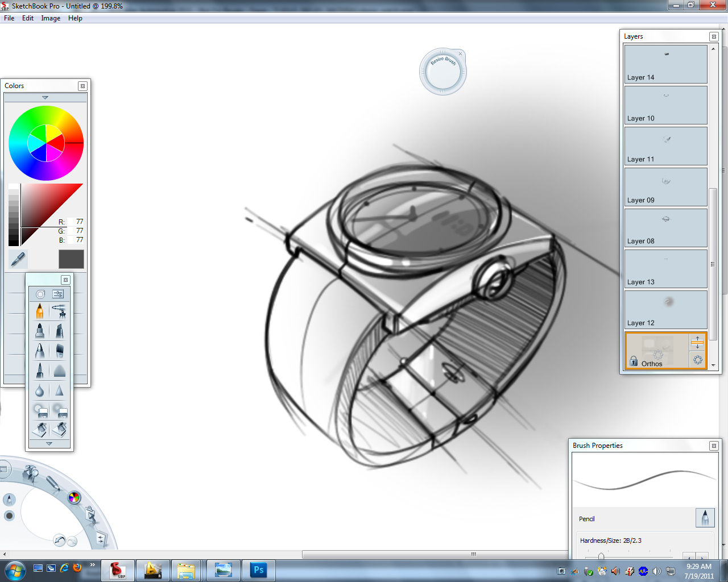Expand the brush palette bottom arrow

pos(49,443)
